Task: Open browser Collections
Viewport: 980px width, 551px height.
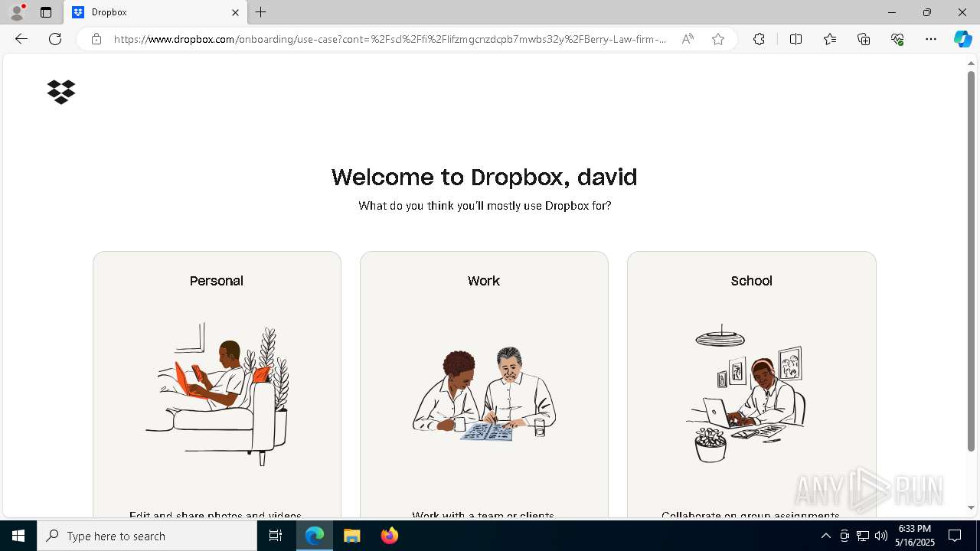Action: coord(864,39)
